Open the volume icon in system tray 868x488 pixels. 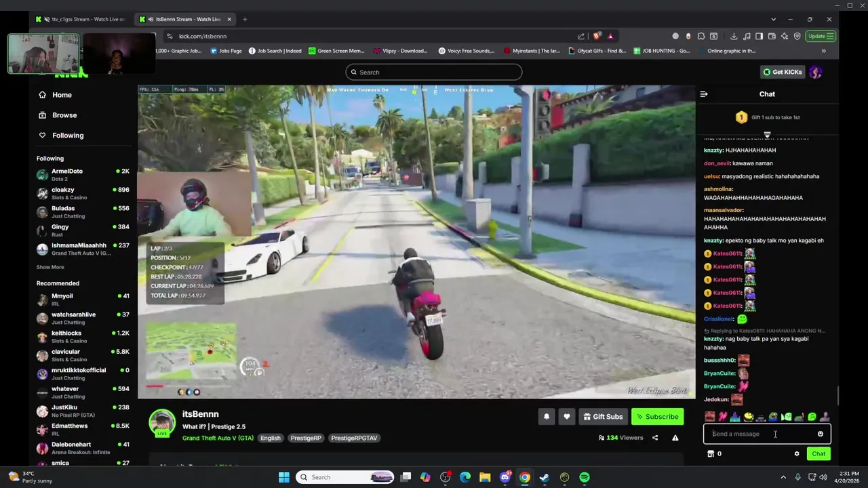(823, 477)
